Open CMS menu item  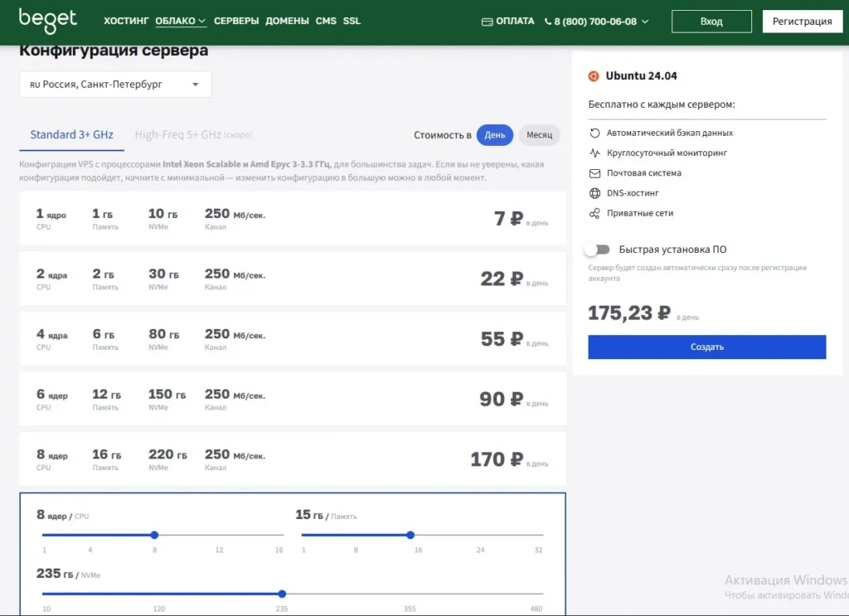pos(326,21)
